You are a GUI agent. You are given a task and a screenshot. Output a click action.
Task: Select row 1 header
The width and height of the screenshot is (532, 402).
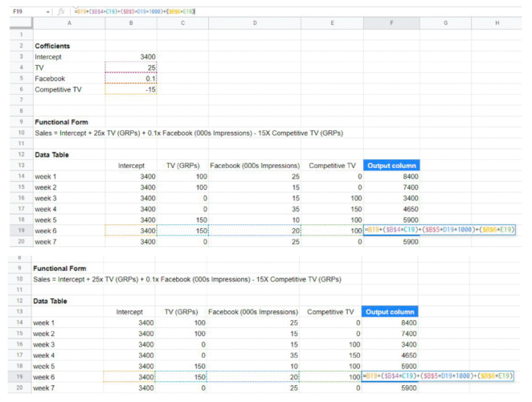(21, 35)
